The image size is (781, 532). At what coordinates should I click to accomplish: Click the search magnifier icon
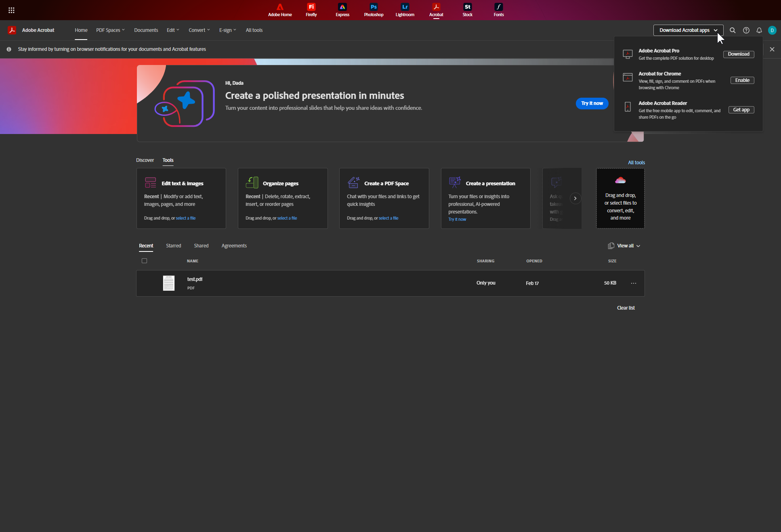click(733, 30)
